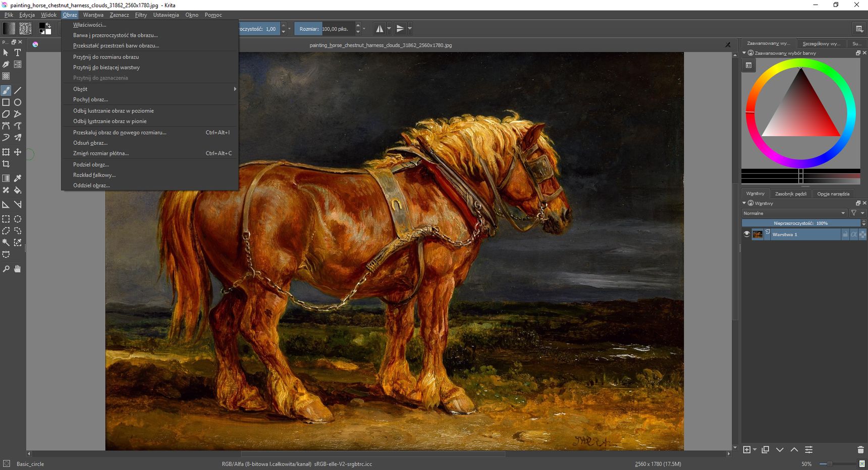Select the Gradient tool
Viewport: 868px width, 470px height.
coord(6,178)
